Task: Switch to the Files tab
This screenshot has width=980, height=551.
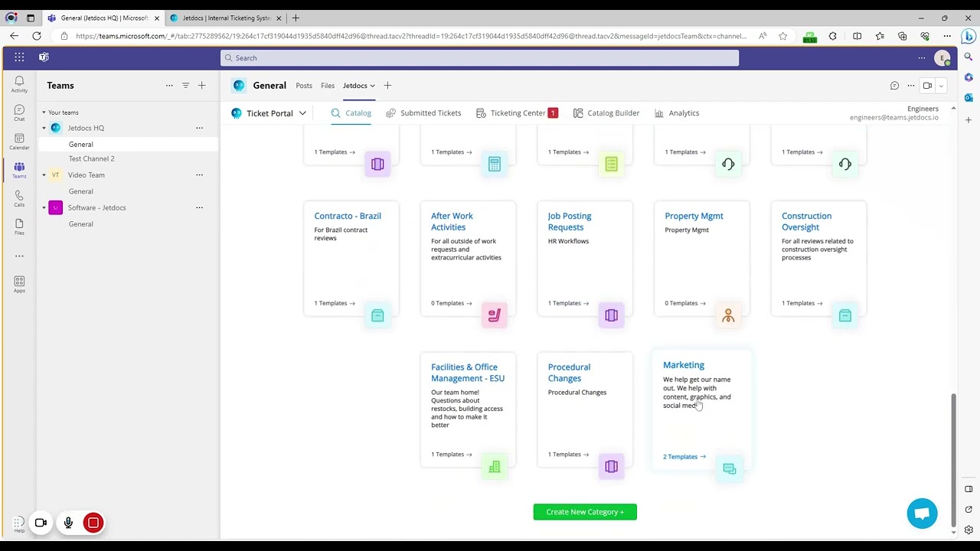Action: (328, 86)
